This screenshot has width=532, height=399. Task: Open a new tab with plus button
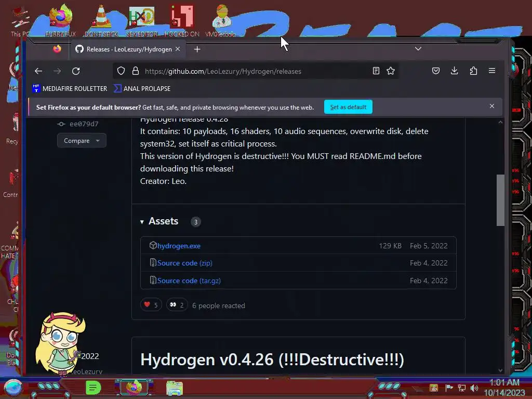pos(197,49)
